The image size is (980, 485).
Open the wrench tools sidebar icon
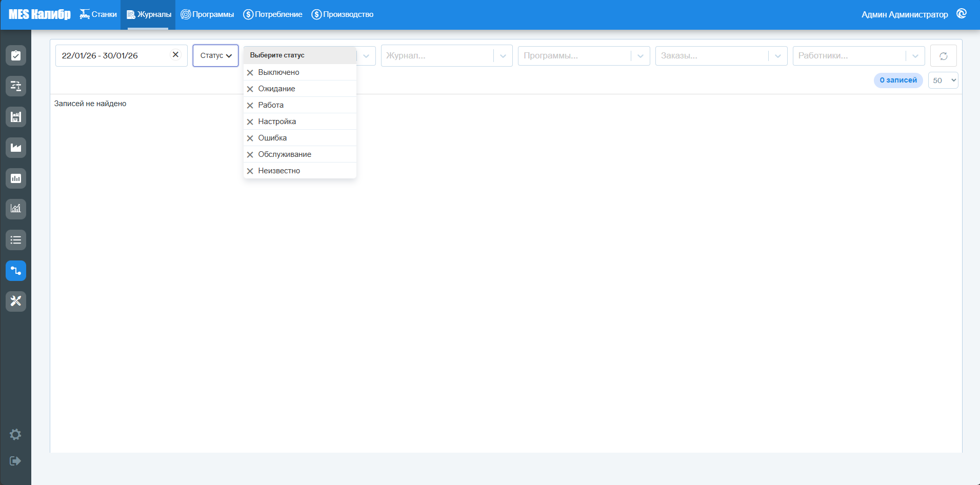coord(16,301)
